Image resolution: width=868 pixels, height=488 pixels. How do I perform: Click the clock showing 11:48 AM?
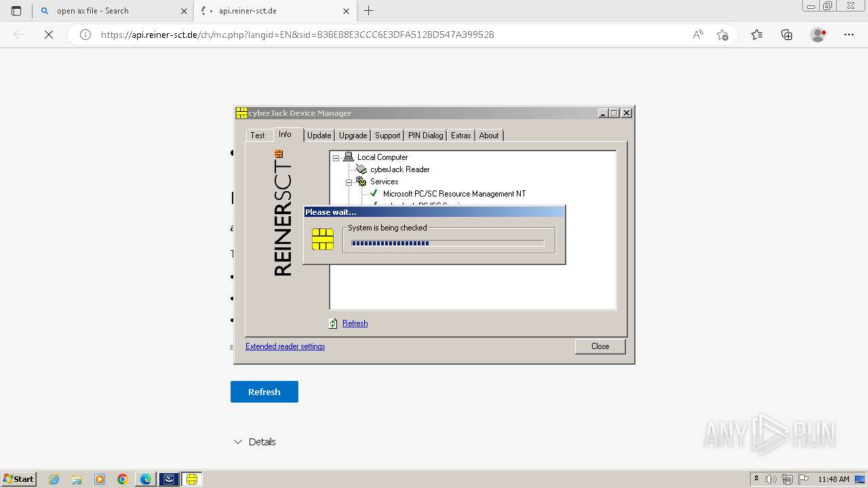(x=833, y=479)
